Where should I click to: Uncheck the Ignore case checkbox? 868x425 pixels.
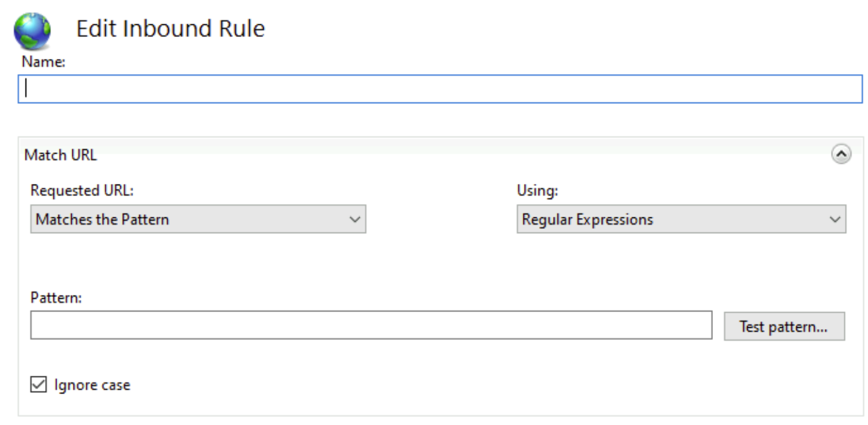pos(38,384)
